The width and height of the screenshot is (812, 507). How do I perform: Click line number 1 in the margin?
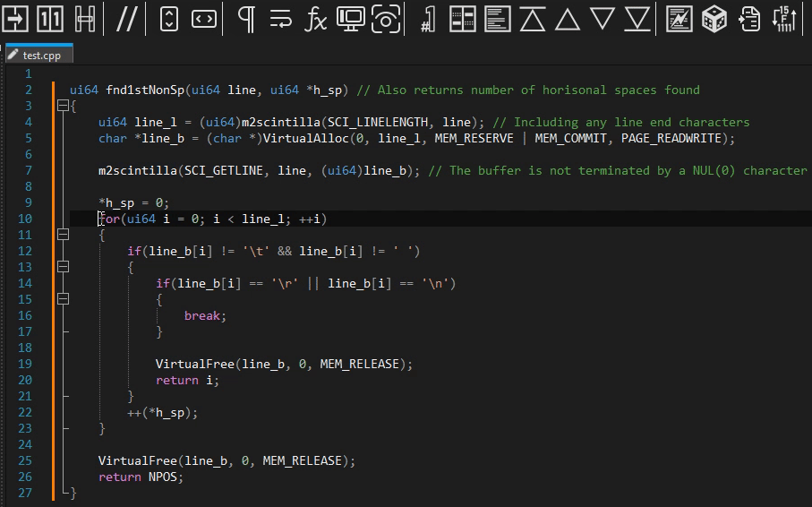tap(28, 73)
